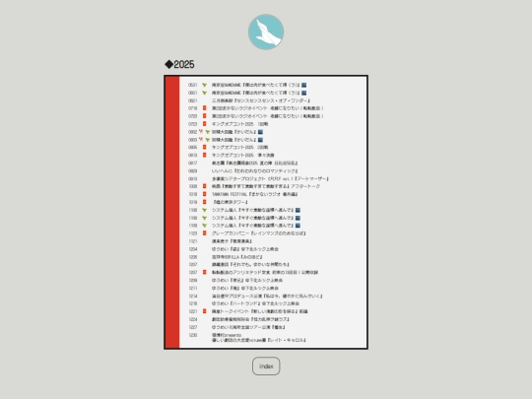This screenshot has width=532, height=399.
Task: Click red icon beside グレープカンパニー entry
Action: tap(204, 233)
